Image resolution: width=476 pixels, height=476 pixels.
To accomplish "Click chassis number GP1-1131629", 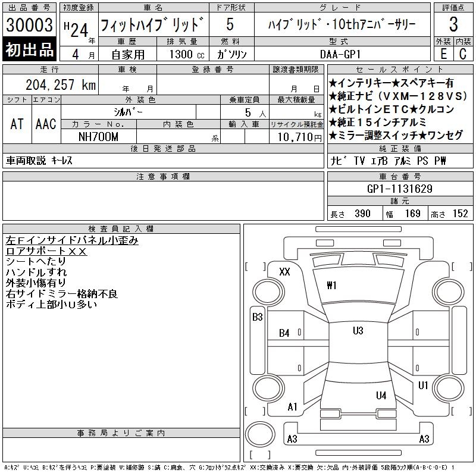I will click(x=399, y=189).
